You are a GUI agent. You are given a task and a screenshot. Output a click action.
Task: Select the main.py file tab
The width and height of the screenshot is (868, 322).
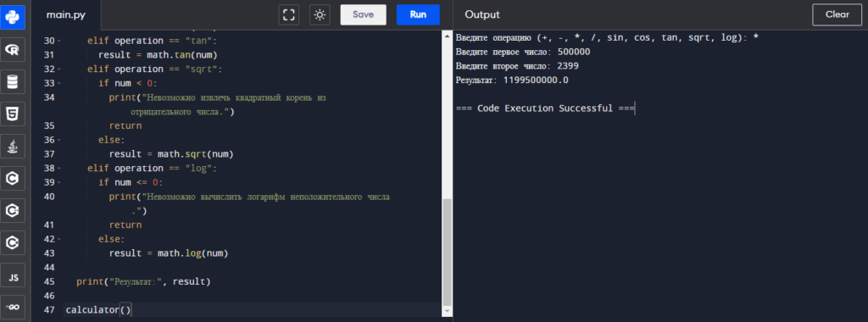pyautogui.click(x=66, y=15)
